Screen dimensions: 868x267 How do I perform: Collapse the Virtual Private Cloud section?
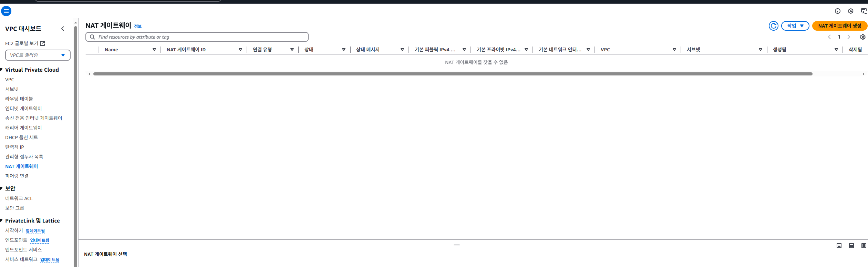[x=2, y=70]
